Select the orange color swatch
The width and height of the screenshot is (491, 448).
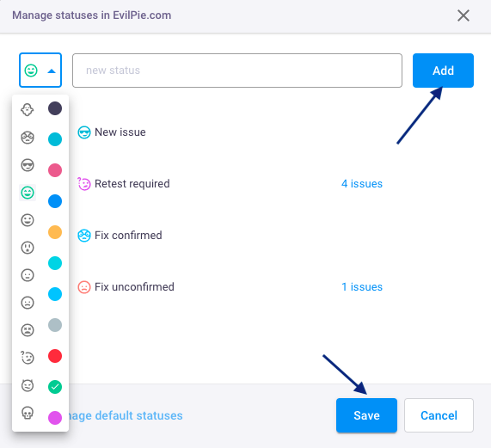(x=55, y=232)
